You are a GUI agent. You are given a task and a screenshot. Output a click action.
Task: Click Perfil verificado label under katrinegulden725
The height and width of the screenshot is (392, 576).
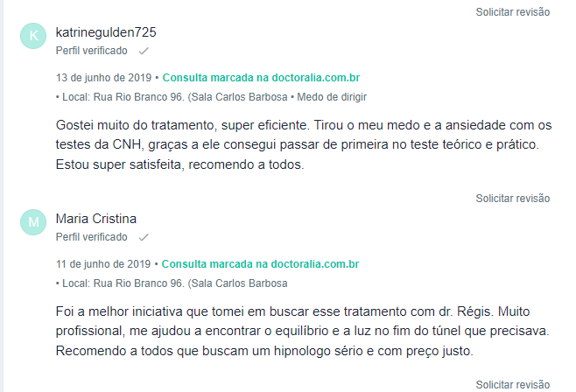91,51
